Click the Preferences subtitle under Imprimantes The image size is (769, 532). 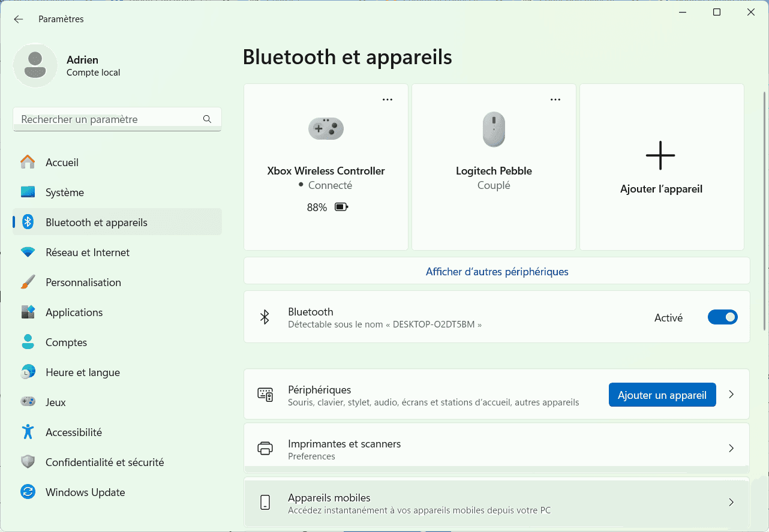(x=311, y=456)
